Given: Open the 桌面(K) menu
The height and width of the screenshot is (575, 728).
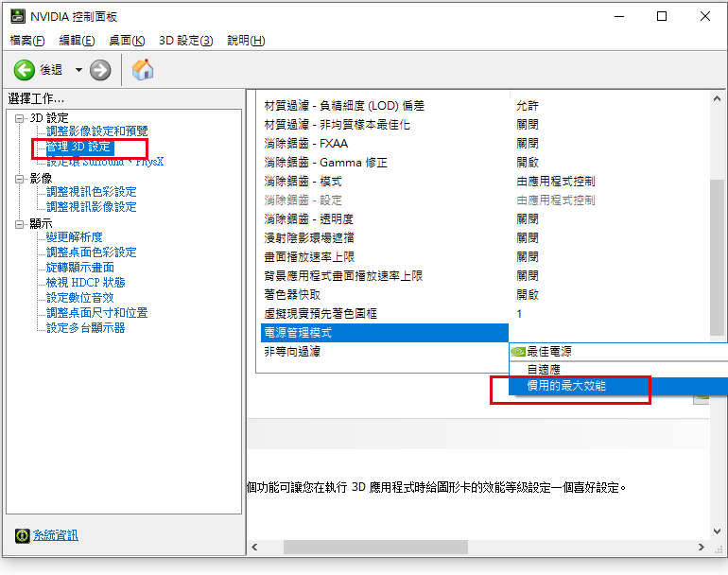Looking at the screenshot, I should (127, 41).
